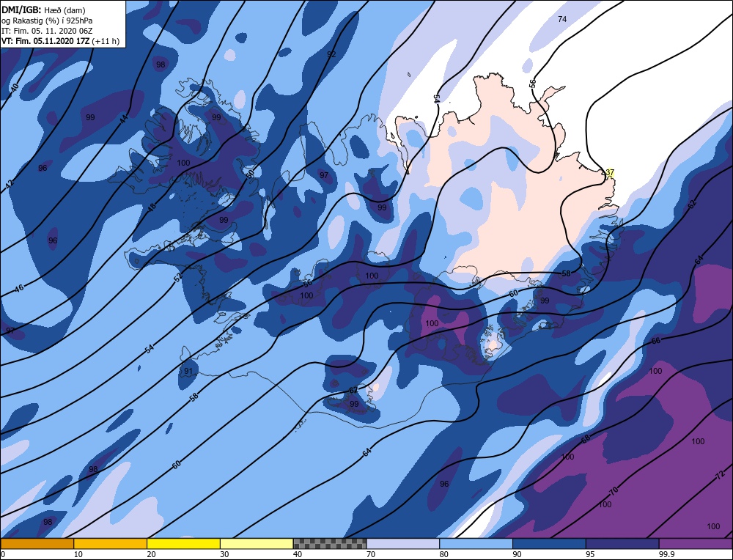Click the orange 10–20 legend swatch
Screen dimensions: 733x560
point(111,544)
